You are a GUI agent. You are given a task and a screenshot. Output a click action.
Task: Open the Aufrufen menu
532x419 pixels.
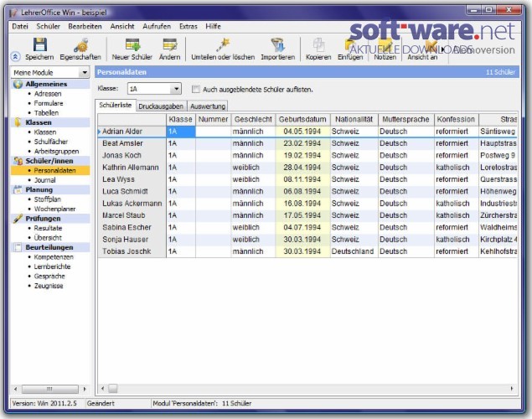click(157, 26)
